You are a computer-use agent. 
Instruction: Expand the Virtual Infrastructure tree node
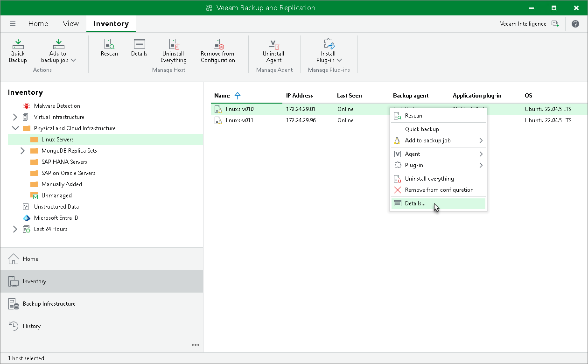point(15,117)
